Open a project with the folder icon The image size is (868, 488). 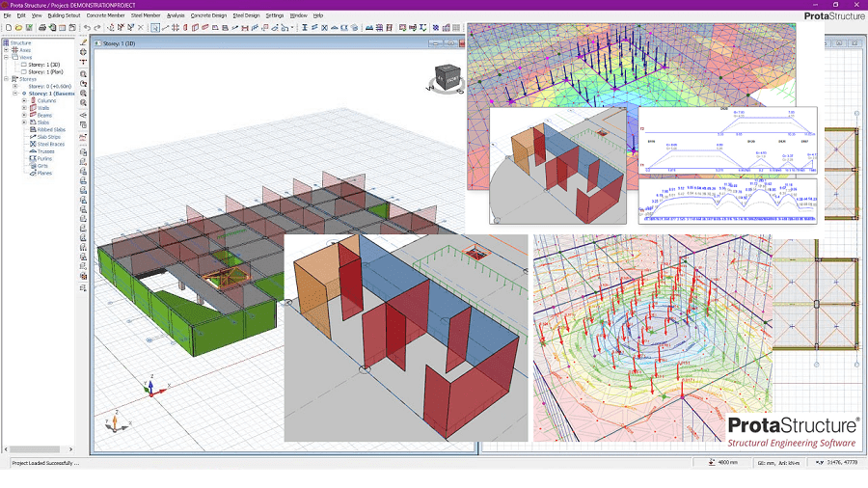[19, 28]
